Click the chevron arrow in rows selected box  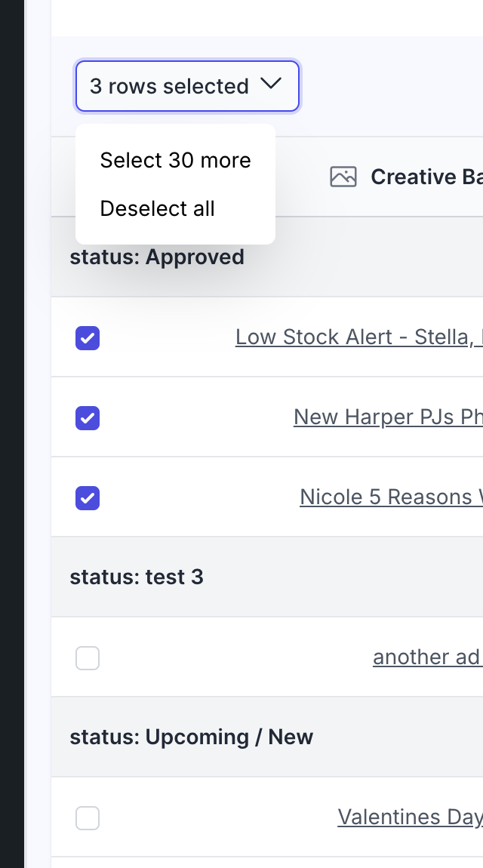pos(270,85)
